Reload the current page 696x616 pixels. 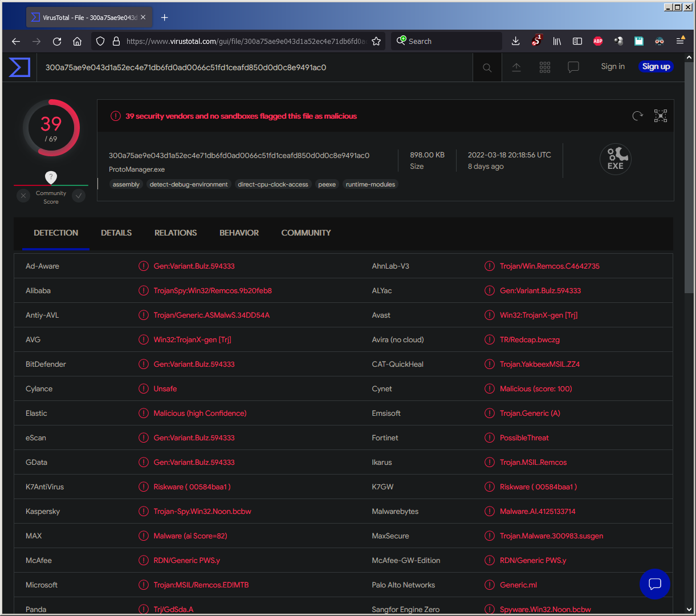57,41
